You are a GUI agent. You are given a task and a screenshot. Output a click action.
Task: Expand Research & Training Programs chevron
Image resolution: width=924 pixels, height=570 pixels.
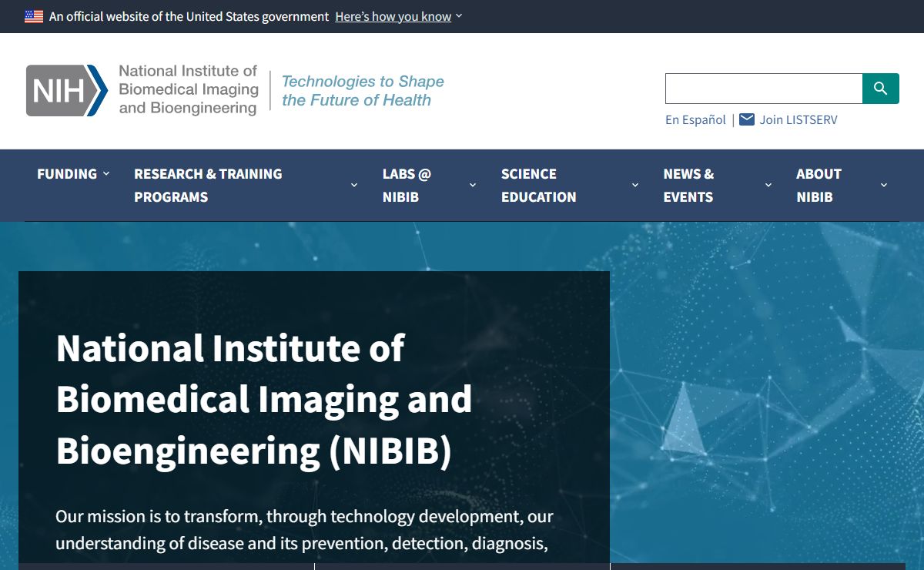coord(354,185)
